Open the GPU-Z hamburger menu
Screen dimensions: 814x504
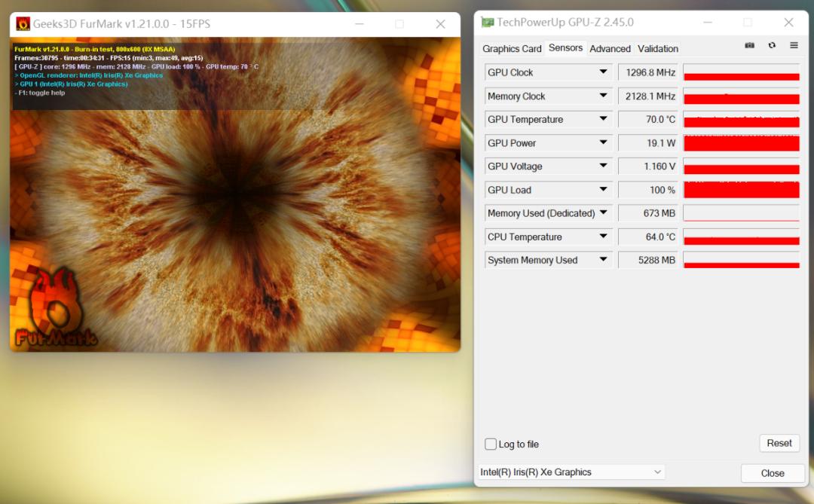(x=794, y=45)
